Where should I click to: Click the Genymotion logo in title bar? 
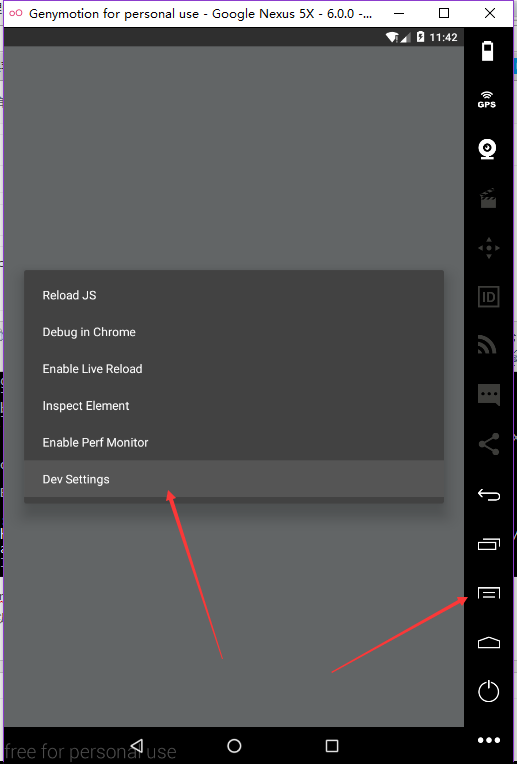[x=16, y=13]
